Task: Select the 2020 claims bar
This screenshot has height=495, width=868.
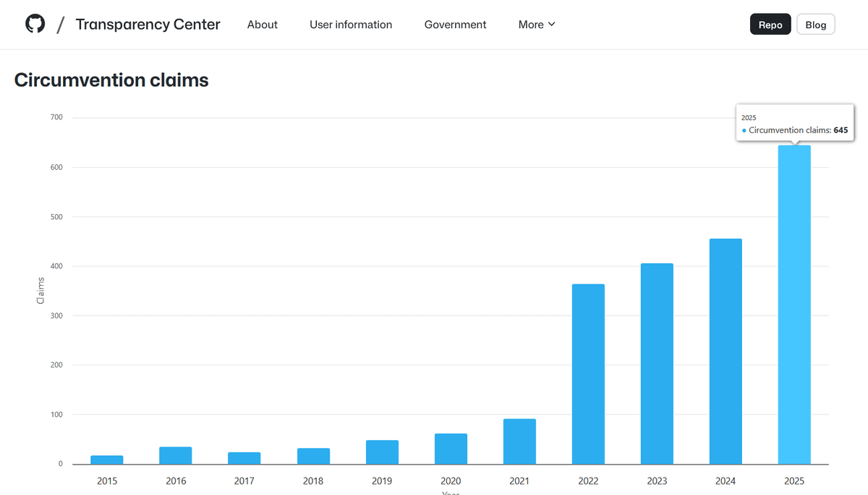Action: (451, 449)
